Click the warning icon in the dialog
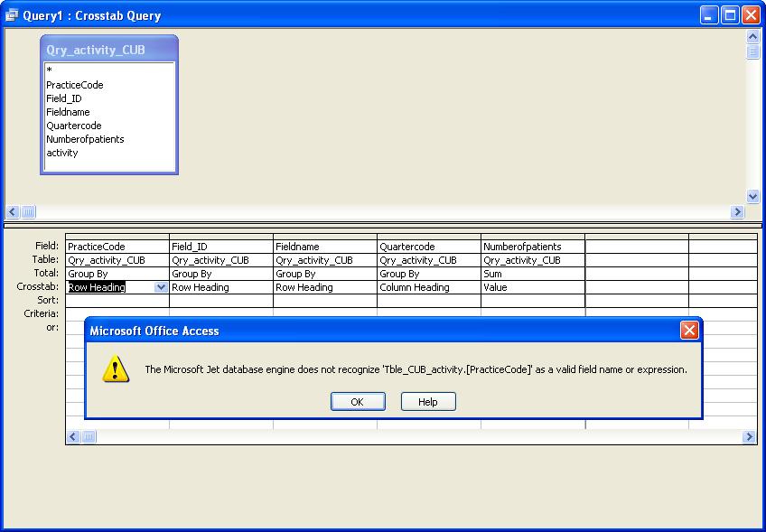Image resolution: width=766 pixels, height=532 pixels. pos(116,369)
